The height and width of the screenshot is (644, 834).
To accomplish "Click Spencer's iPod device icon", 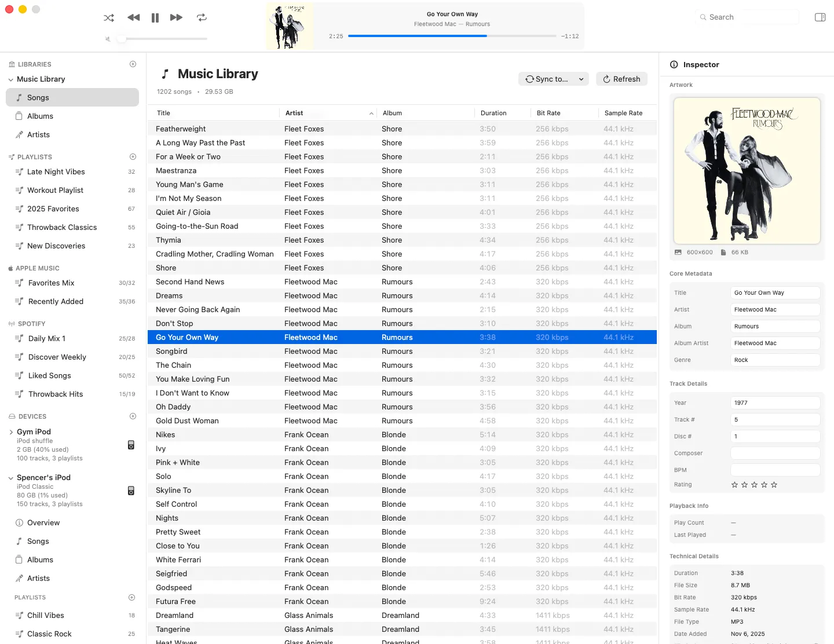I will (x=131, y=491).
